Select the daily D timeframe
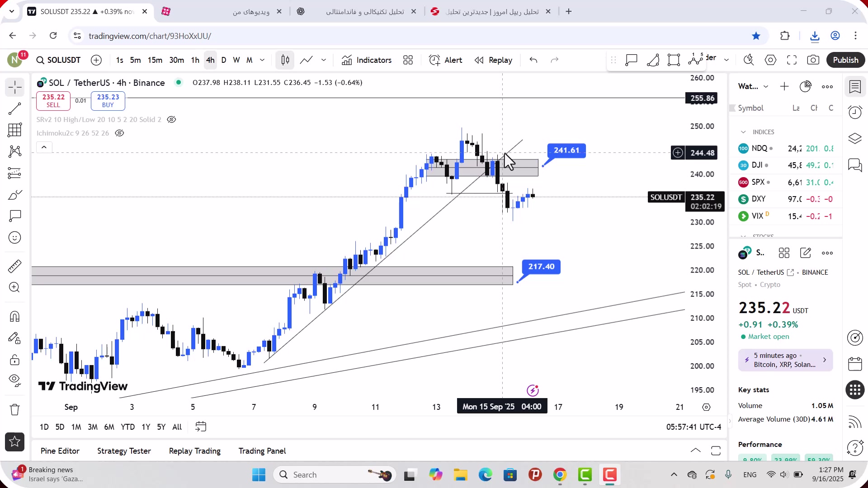This screenshot has height=488, width=868. click(224, 60)
